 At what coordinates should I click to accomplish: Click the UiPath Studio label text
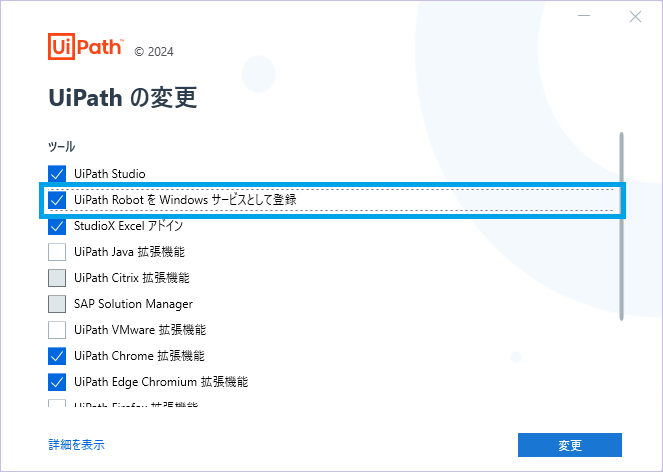point(110,174)
